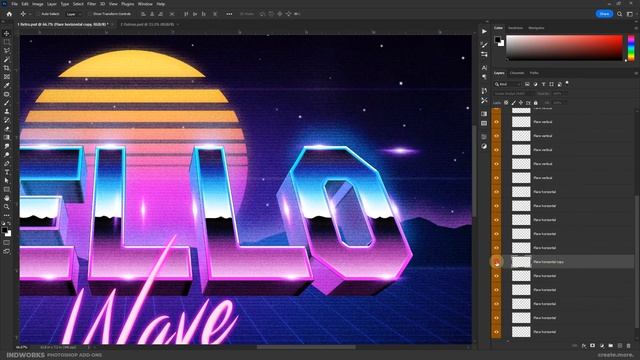640x360 pixels.
Task: Select the Horizontal Type tool
Action: coord(7,172)
